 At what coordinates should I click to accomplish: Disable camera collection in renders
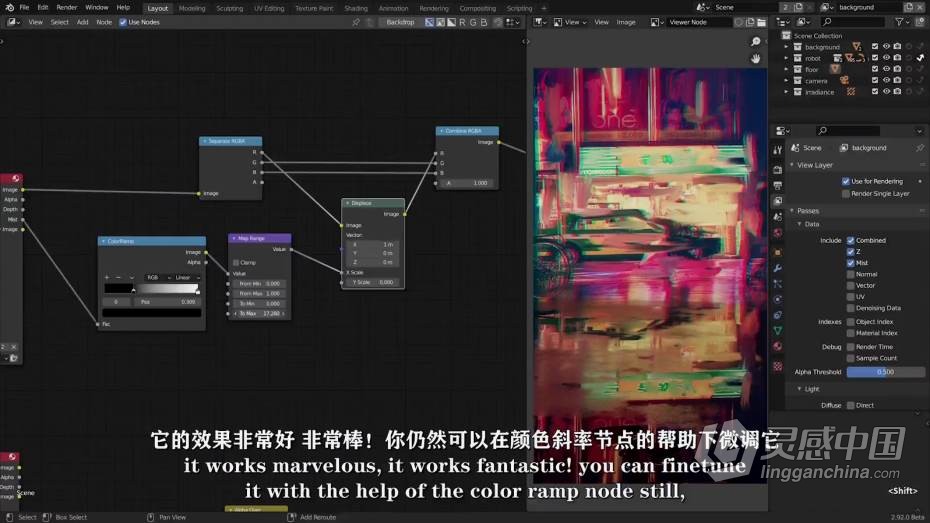pyautogui.click(x=897, y=80)
